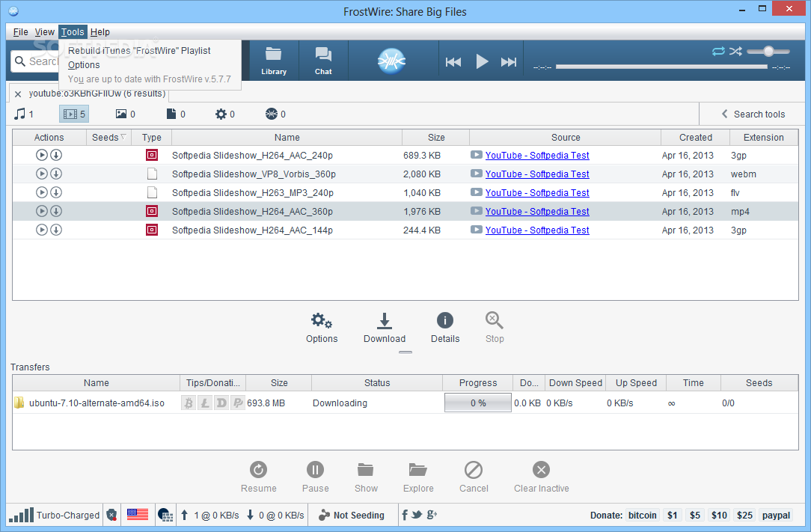Screen dimensions: 811x532
Task: Explore the transfer's folder
Action: point(418,477)
